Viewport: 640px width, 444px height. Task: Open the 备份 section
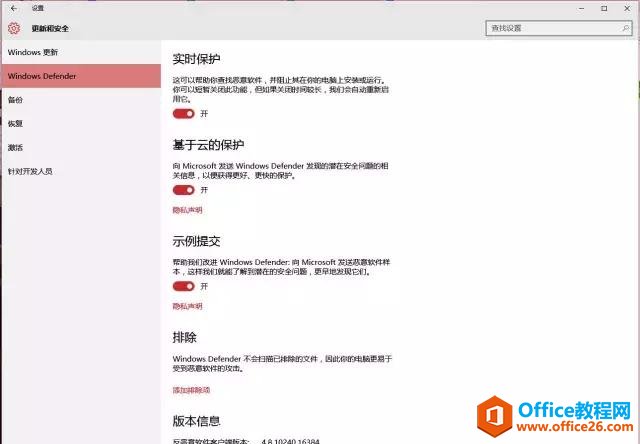tap(81, 100)
